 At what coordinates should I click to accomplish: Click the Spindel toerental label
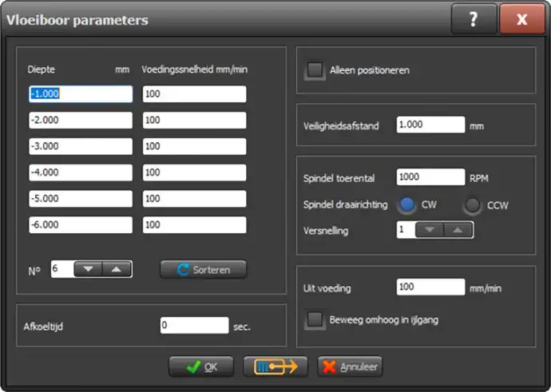[x=339, y=179]
